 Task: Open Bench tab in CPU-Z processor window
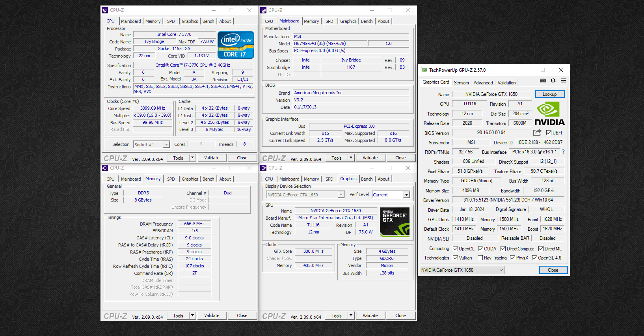208,21
